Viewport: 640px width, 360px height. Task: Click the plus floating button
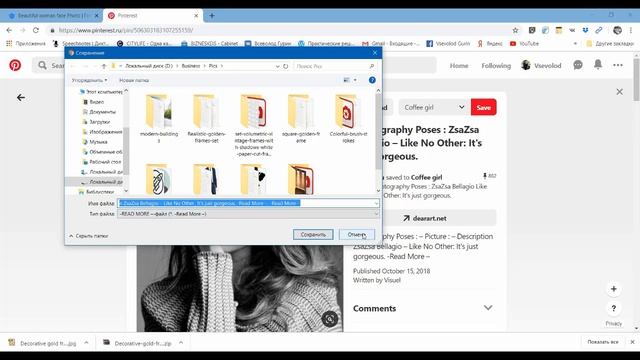click(613, 289)
